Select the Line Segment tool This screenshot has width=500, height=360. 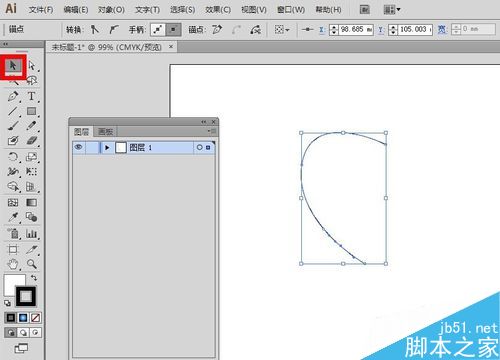click(x=13, y=111)
